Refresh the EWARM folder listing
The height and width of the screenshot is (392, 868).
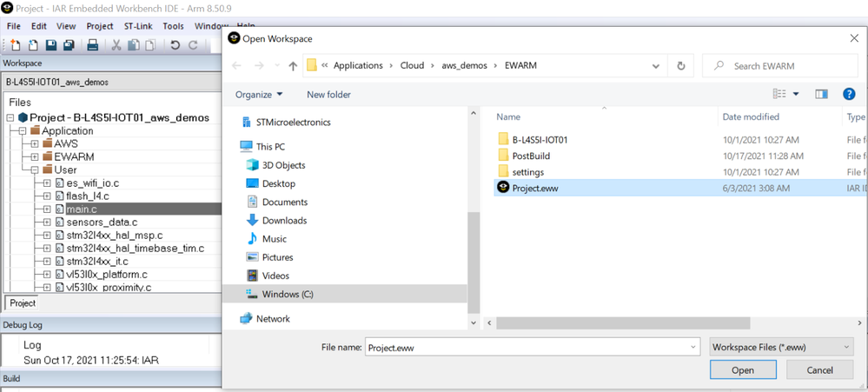681,66
